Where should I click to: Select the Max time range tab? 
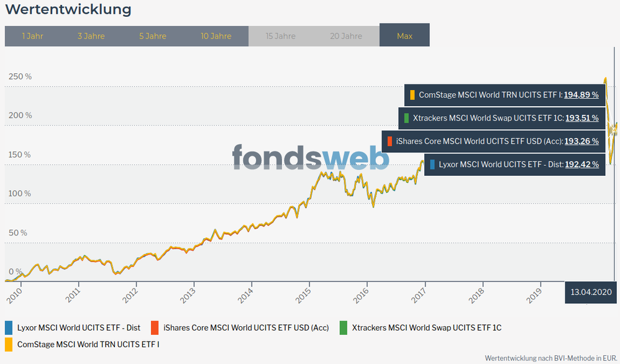404,36
